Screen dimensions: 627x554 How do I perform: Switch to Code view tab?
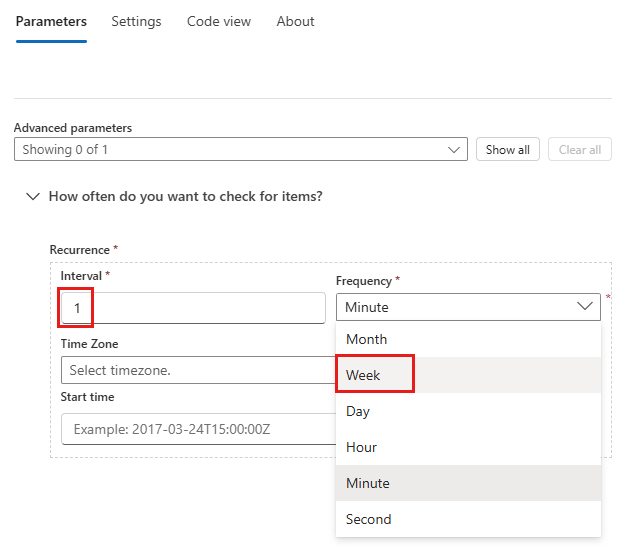219,21
